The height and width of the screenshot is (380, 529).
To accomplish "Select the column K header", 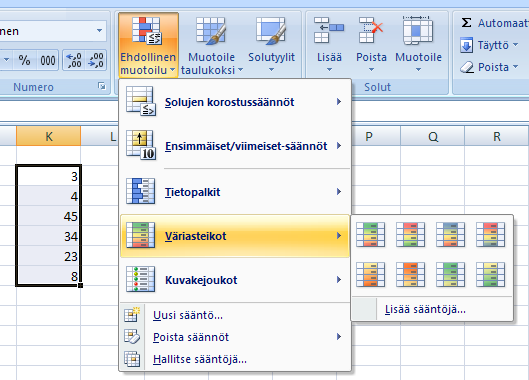I will coord(49,136).
